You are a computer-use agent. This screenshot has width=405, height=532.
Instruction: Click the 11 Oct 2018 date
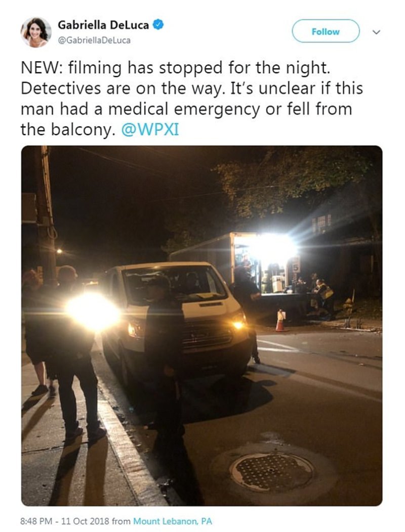pyautogui.click(x=86, y=521)
